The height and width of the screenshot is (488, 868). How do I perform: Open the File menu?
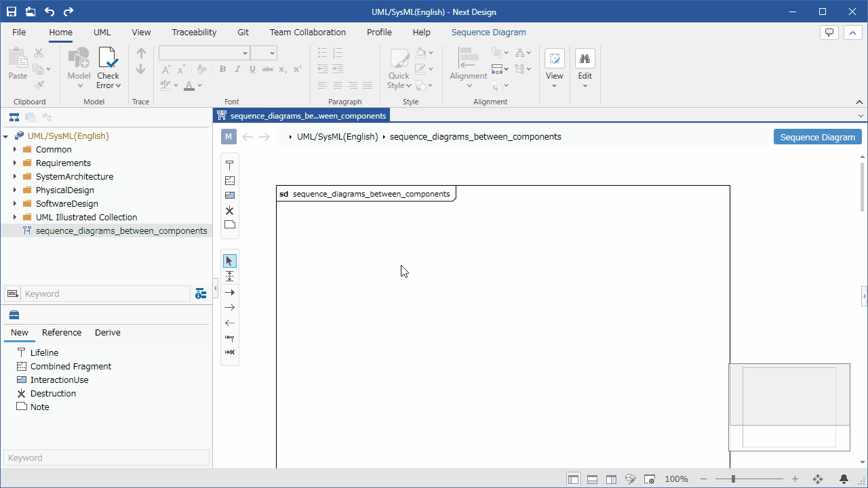point(19,32)
